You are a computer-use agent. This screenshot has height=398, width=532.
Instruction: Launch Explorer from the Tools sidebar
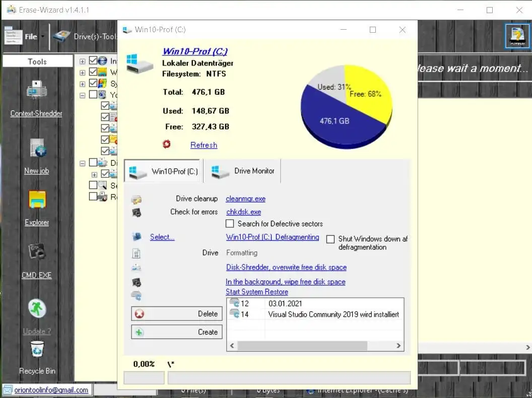(37, 199)
